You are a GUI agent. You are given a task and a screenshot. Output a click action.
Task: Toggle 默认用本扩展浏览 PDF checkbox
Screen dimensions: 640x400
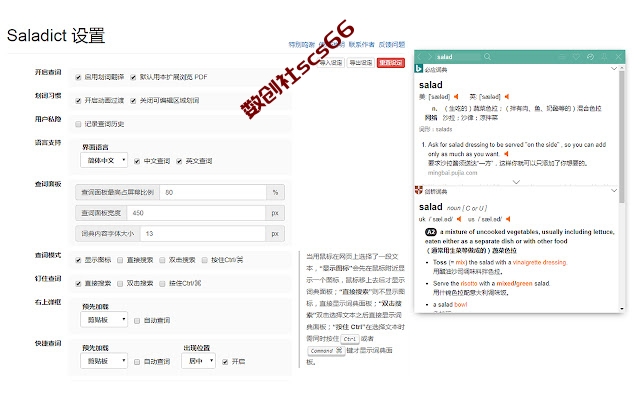[133, 77]
